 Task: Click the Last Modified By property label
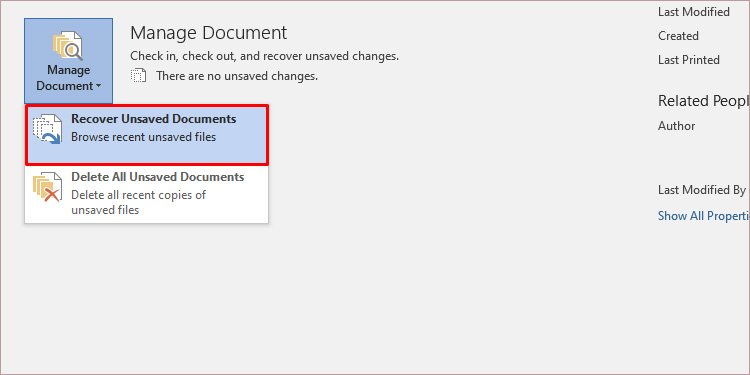point(702,190)
